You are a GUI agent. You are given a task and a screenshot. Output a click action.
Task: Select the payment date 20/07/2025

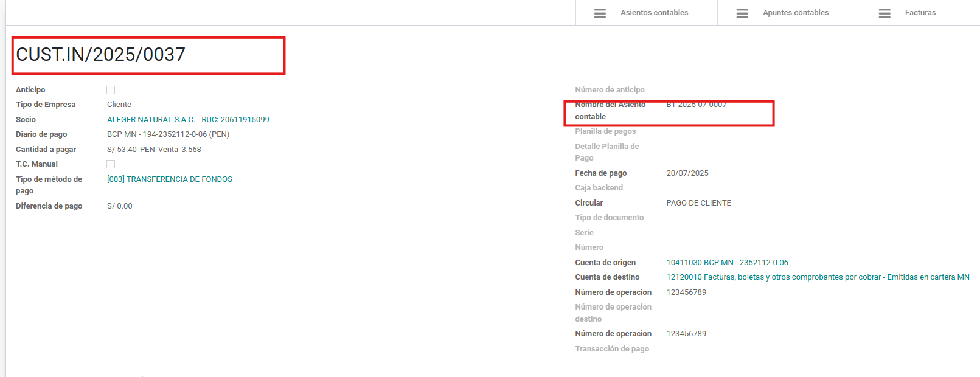687,173
